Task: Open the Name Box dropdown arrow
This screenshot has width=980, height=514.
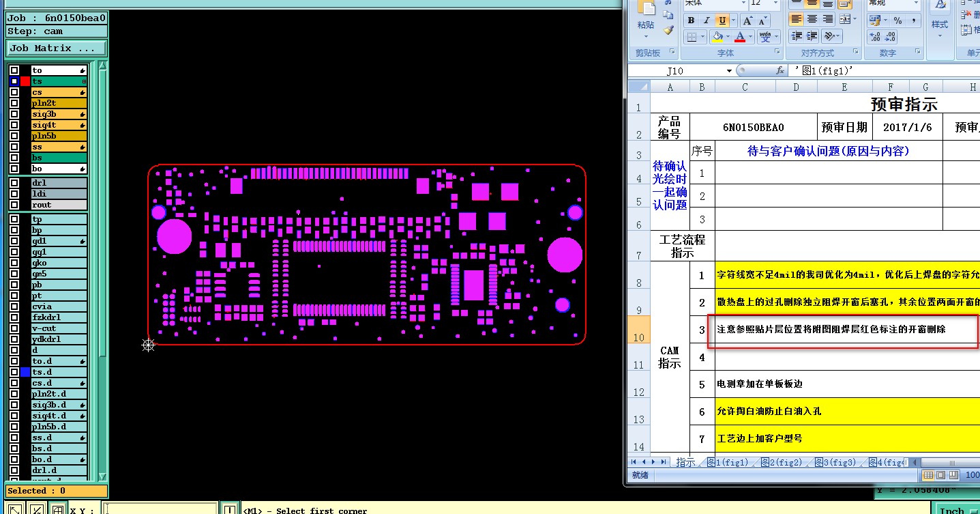Action: point(729,71)
